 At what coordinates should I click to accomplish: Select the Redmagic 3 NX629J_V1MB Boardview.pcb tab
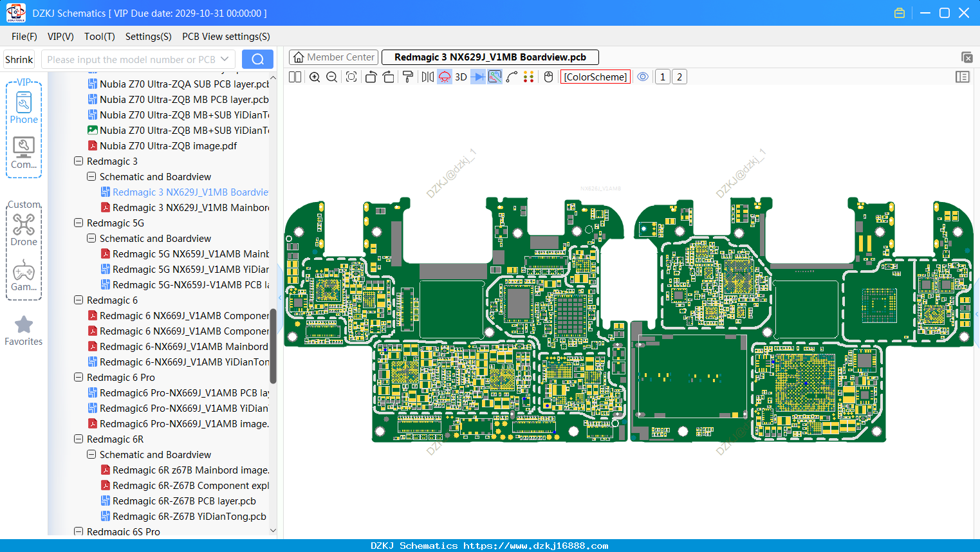point(490,57)
